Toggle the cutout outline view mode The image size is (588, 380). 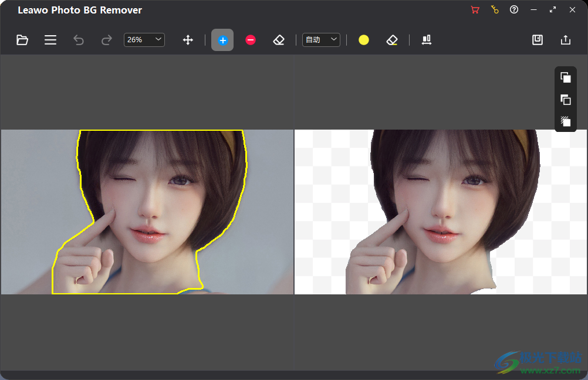click(565, 100)
